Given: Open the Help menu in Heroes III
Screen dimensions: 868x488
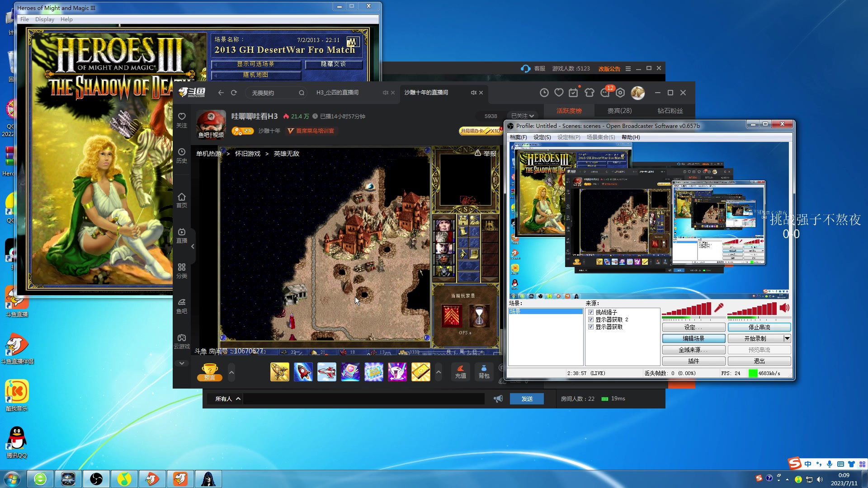Looking at the screenshot, I should (x=66, y=19).
